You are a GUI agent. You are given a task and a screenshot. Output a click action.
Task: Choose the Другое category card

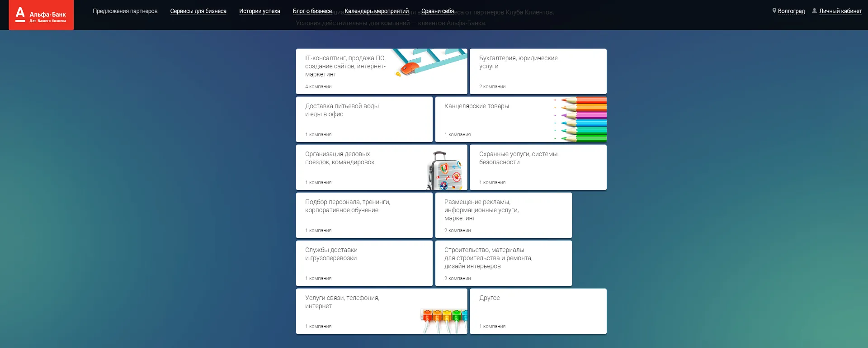pos(538,311)
